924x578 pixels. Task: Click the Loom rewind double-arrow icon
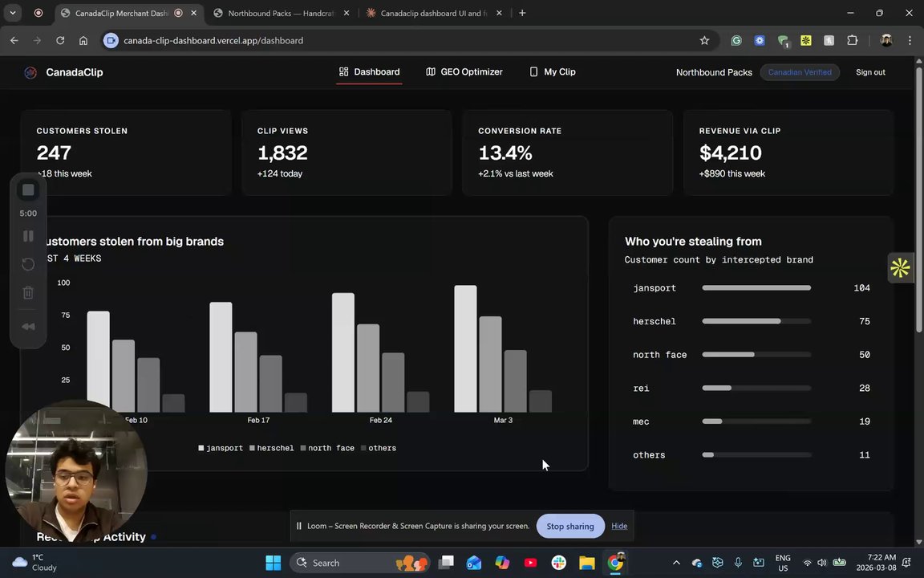28,327
